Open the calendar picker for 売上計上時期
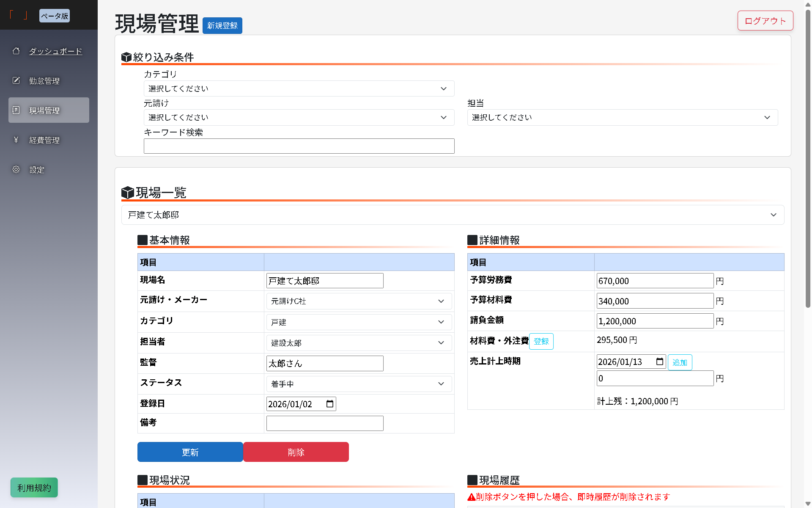The width and height of the screenshot is (812, 508). point(660,361)
